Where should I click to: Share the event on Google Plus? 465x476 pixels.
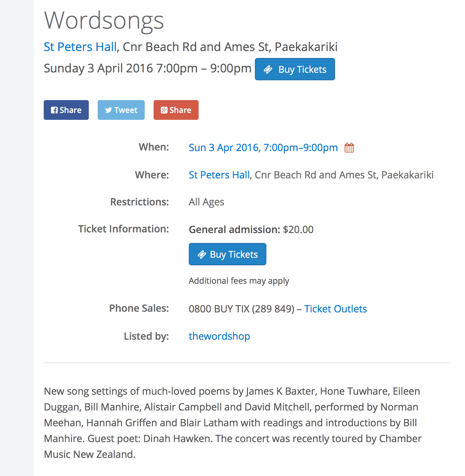[176, 110]
